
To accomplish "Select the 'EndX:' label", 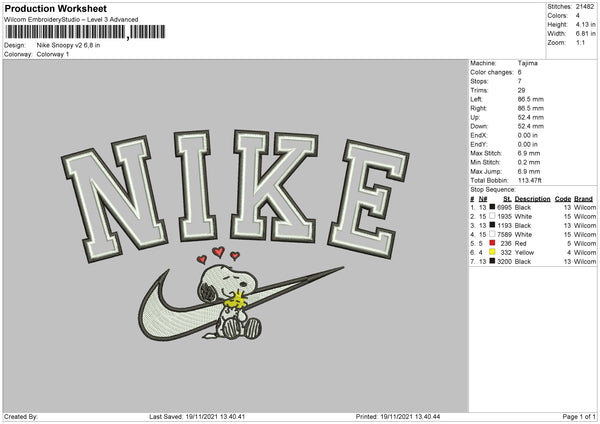I will point(479,135).
